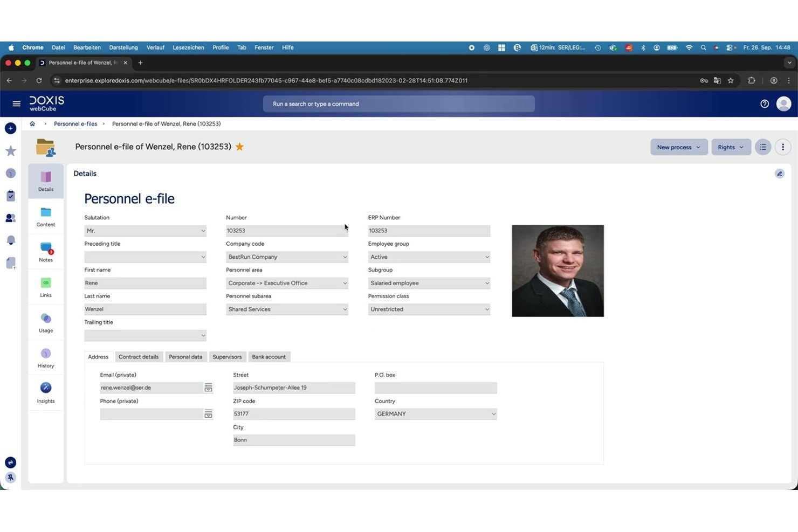Viewport: 798px width, 532px height.
Task: Open the Country dropdown
Action: [436, 414]
